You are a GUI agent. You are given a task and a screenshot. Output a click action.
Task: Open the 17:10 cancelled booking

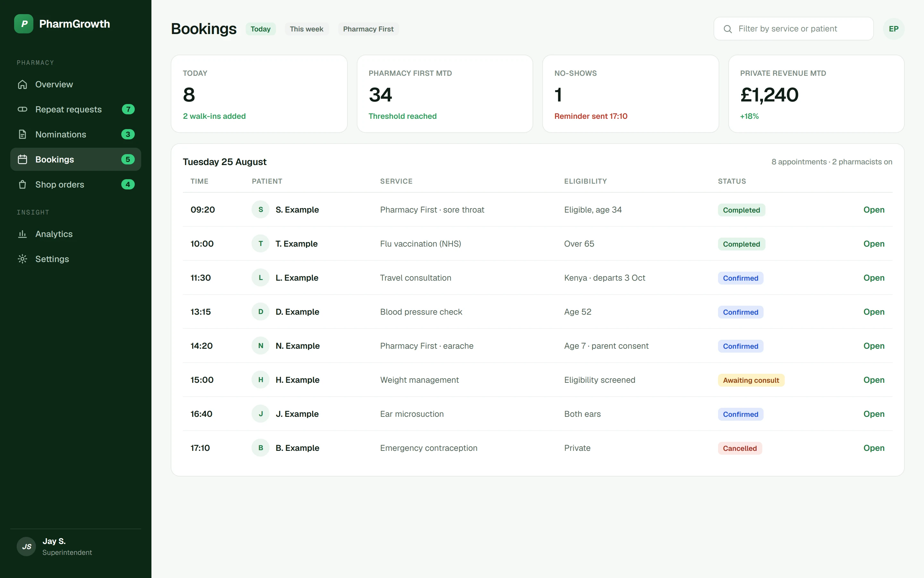(874, 448)
